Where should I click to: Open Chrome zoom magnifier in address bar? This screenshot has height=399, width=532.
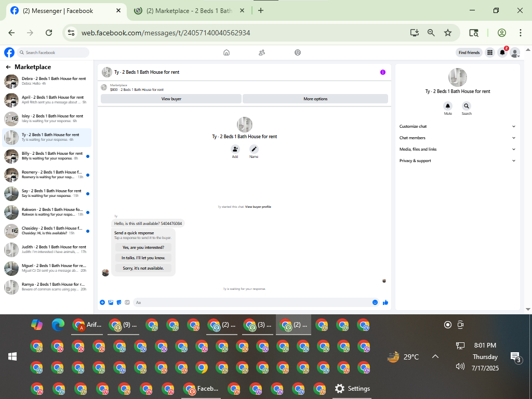pyautogui.click(x=431, y=33)
